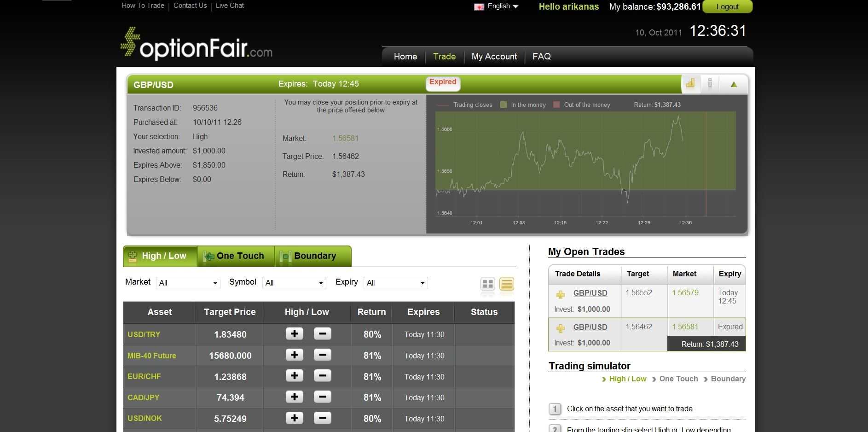
Task: Open the Expiry filter dropdown
Action: click(396, 283)
